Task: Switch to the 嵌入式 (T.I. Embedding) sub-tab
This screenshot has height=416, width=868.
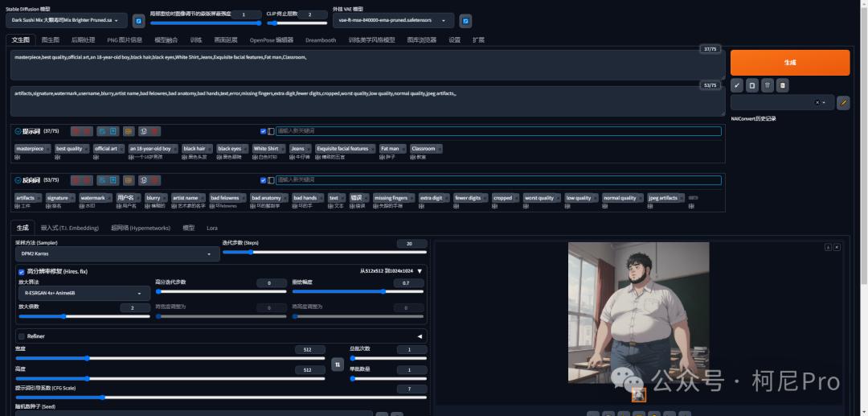Action: point(70,228)
